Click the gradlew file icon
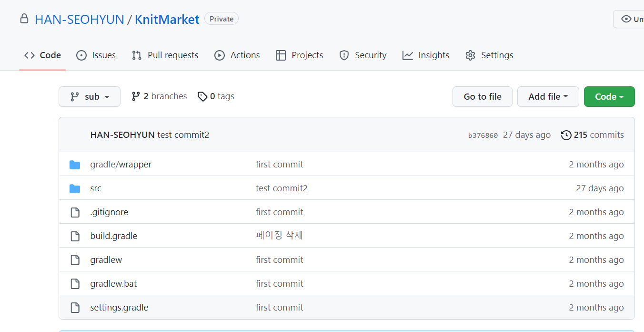The width and height of the screenshot is (644, 332). coord(75,260)
